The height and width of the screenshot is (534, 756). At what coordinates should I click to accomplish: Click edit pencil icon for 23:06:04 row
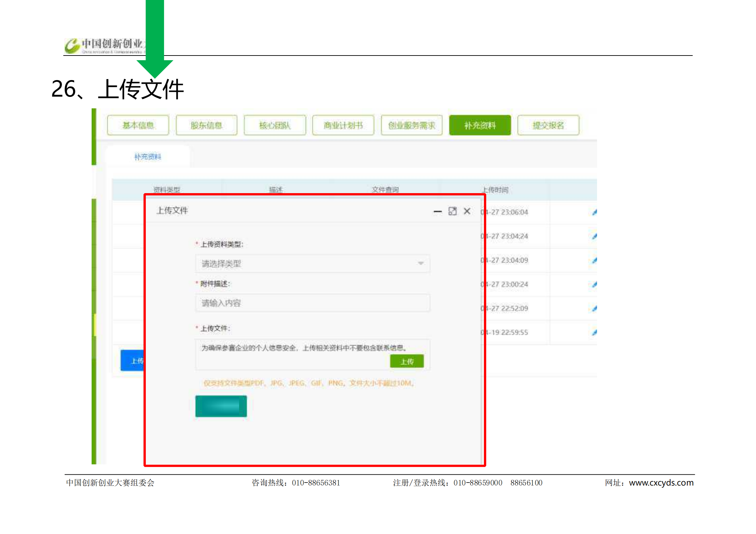pos(594,212)
